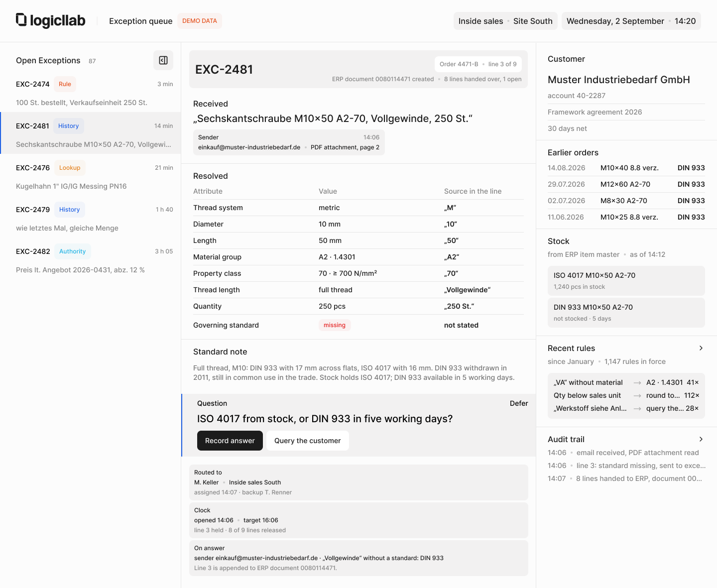Open earlier order dated 14.08.2026
This screenshot has width=717, height=588.
click(x=626, y=168)
